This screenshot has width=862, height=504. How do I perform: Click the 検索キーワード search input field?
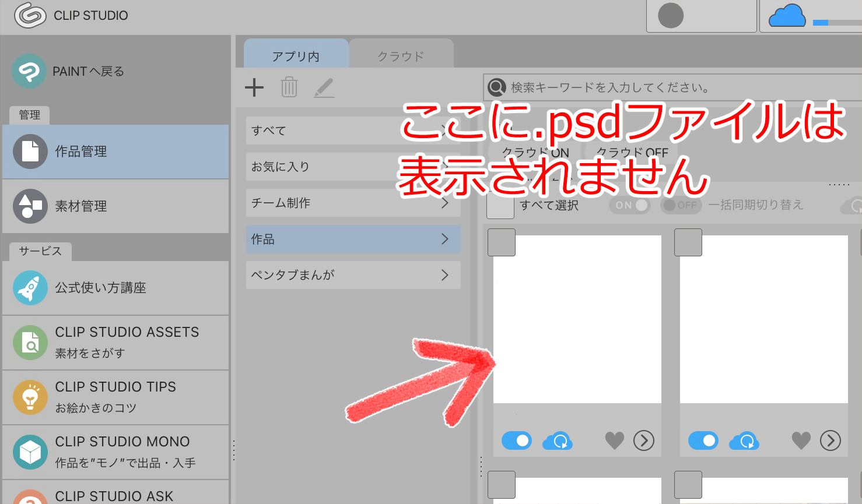[672, 87]
